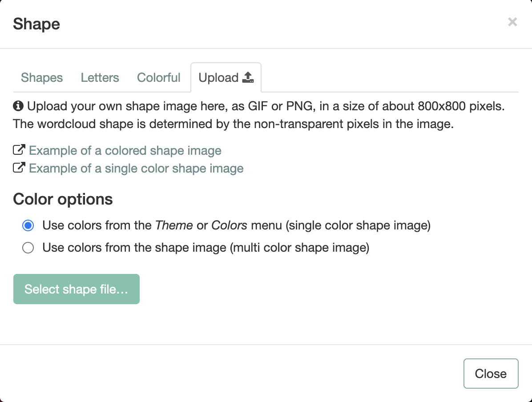Click the external-link icon beside the colored shape example
Image resolution: width=532 pixels, height=402 pixels.
[x=19, y=149]
